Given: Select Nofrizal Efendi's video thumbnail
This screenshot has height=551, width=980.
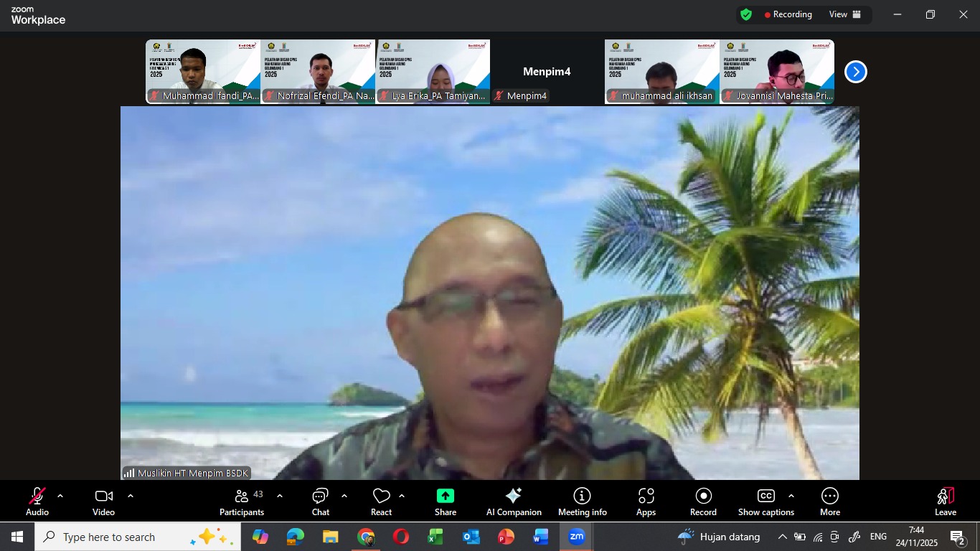Looking at the screenshot, I should click(x=318, y=72).
